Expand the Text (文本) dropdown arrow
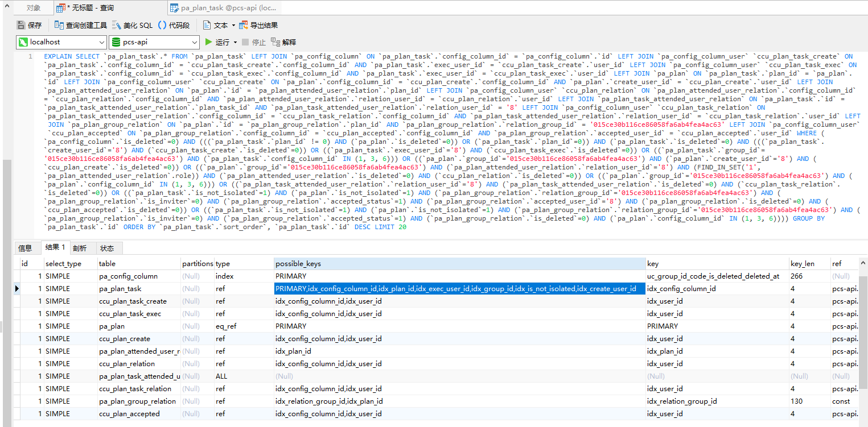The image size is (868, 427). (233, 26)
